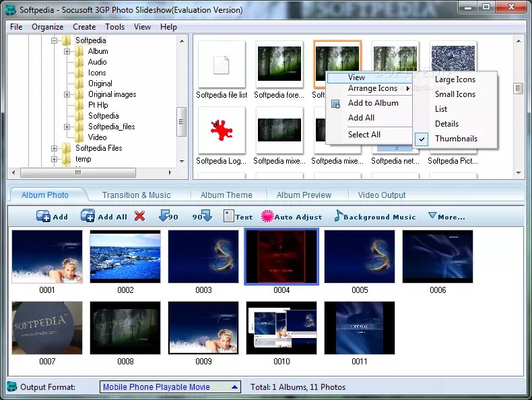Select album photo thumbnail 0007

pos(47,328)
